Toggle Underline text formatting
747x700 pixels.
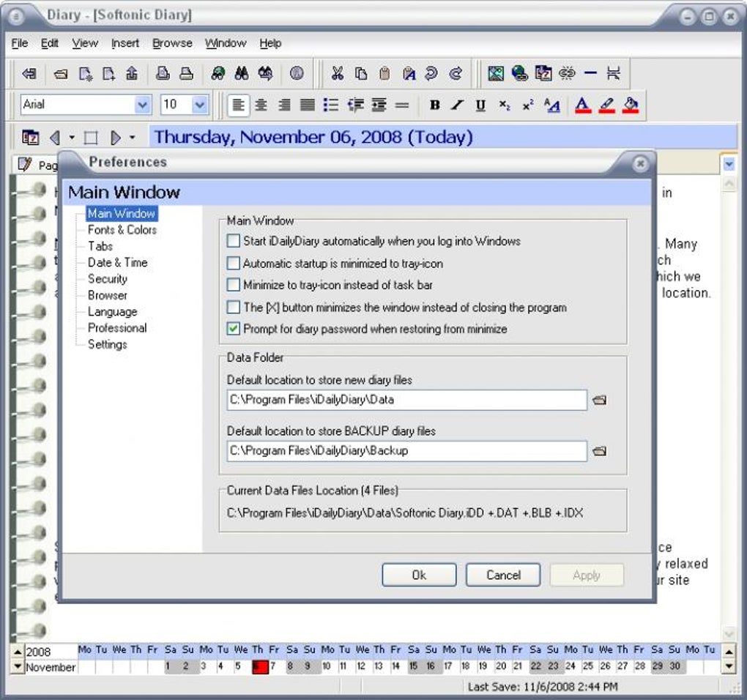(480, 105)
